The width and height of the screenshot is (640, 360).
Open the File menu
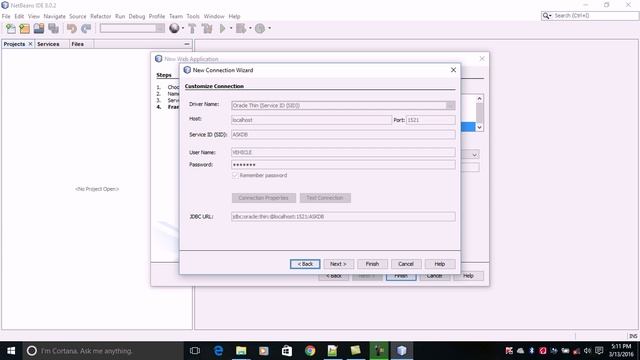click(x=6, y=16)
